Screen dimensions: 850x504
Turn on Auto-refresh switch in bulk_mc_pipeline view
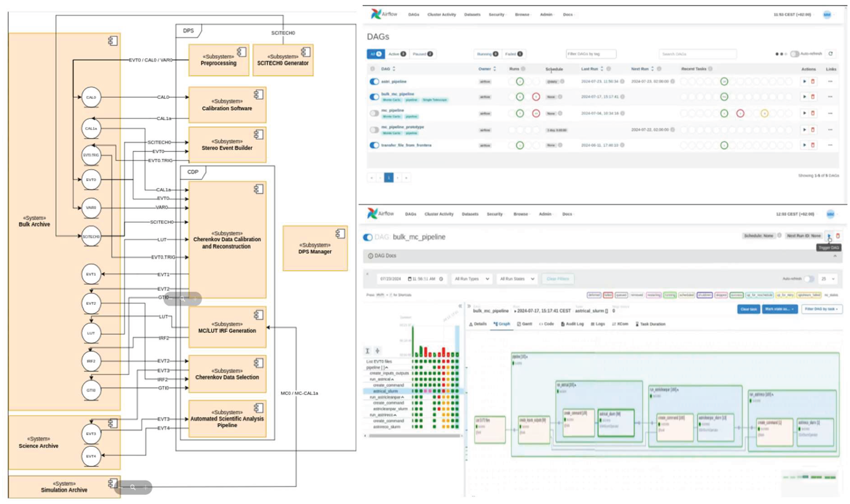809,279
